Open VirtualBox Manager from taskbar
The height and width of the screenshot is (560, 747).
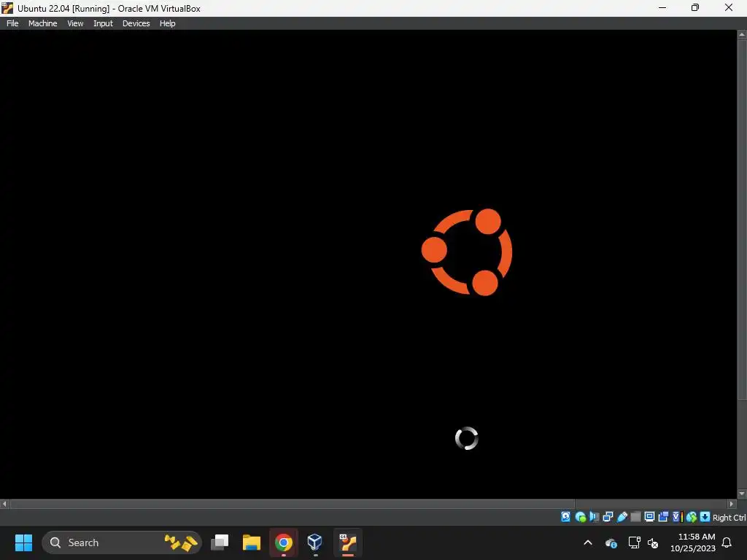pyautogui.click(x=315, y=542)
